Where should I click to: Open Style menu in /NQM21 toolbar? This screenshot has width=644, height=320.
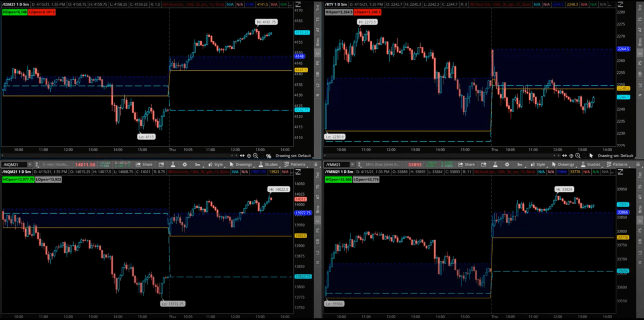pyautogui.click(x=216, y=165)
